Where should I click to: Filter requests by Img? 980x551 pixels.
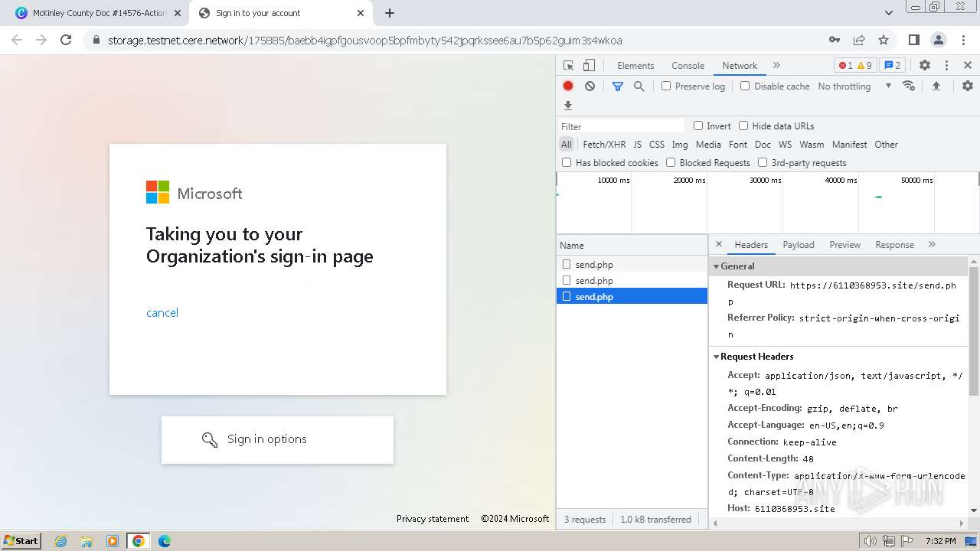(x=680, y=144)
